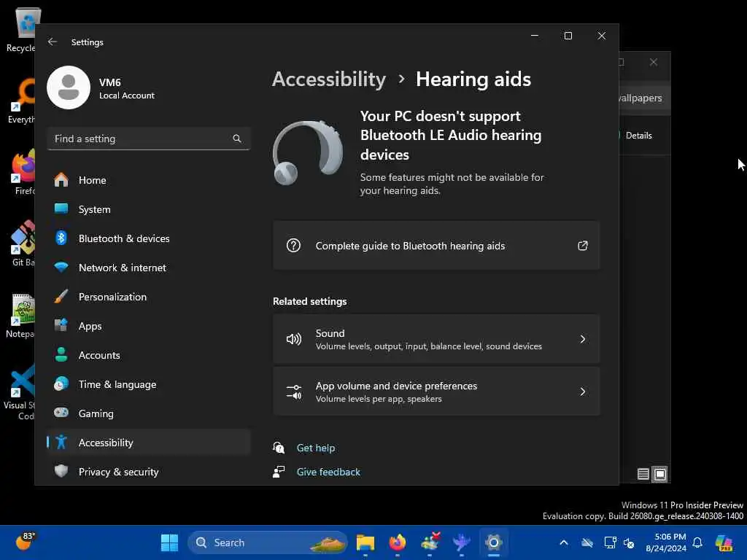Select the Notepad++ desktop shortcut
747x560 pixels.
pos(21,315)
